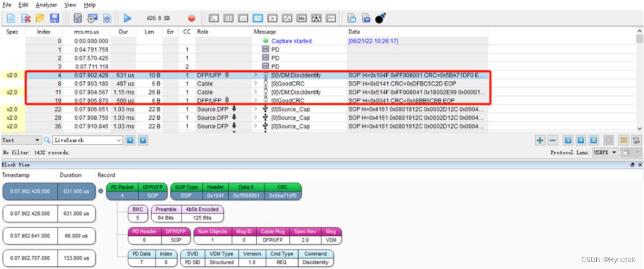This screenshot has height=269, width=644.
Task: Click the export-window layout icon
Action: pyautogui.click(x=366, y=18)
